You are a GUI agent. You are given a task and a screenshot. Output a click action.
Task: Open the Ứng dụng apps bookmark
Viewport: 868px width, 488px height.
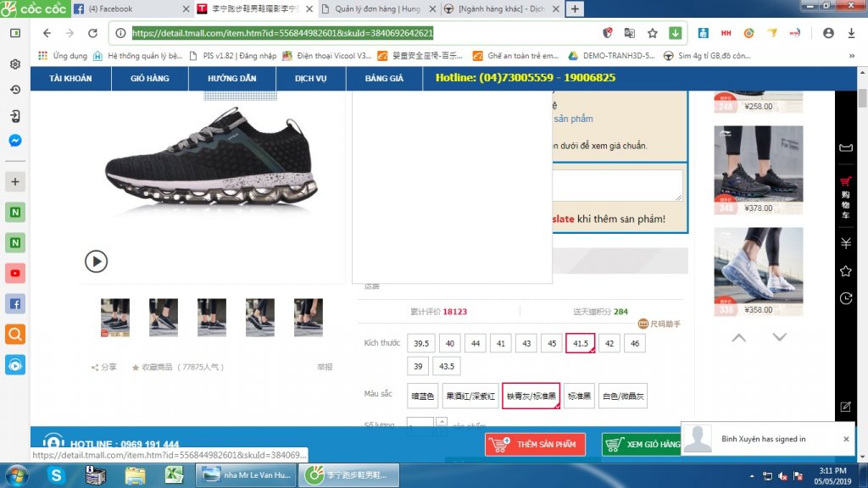63,56
